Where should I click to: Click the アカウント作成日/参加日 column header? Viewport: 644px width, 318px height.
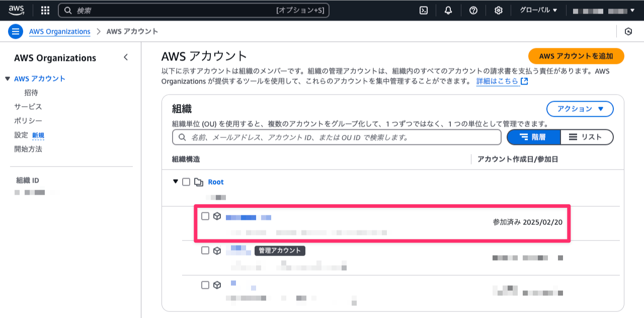click(518, 159)
